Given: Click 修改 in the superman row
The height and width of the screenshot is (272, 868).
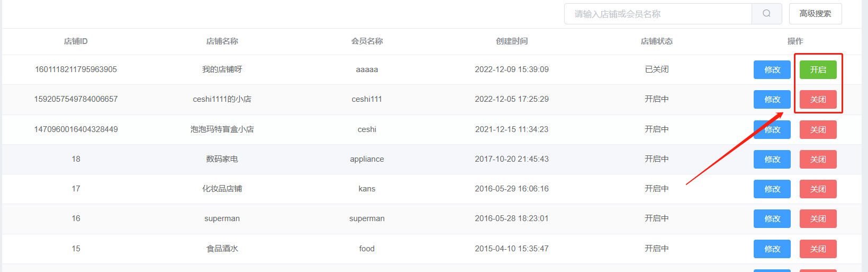Looking at the screenshot, I should click(772, 218).
